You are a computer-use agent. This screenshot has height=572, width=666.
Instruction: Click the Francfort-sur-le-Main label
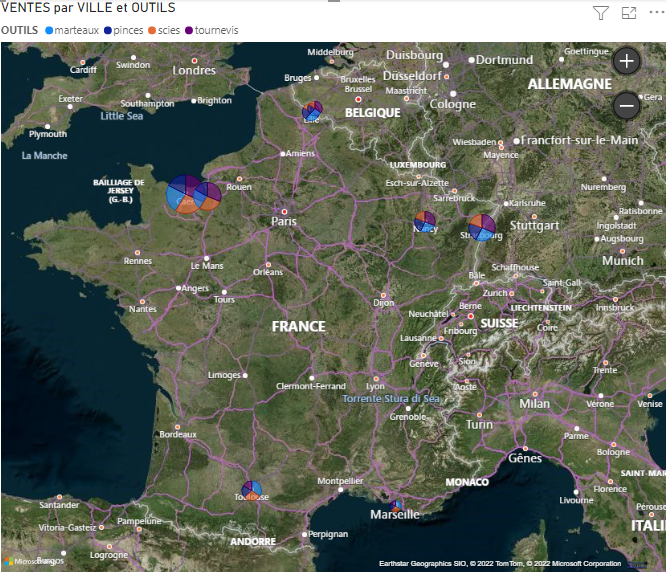click(x=579, y=141)
